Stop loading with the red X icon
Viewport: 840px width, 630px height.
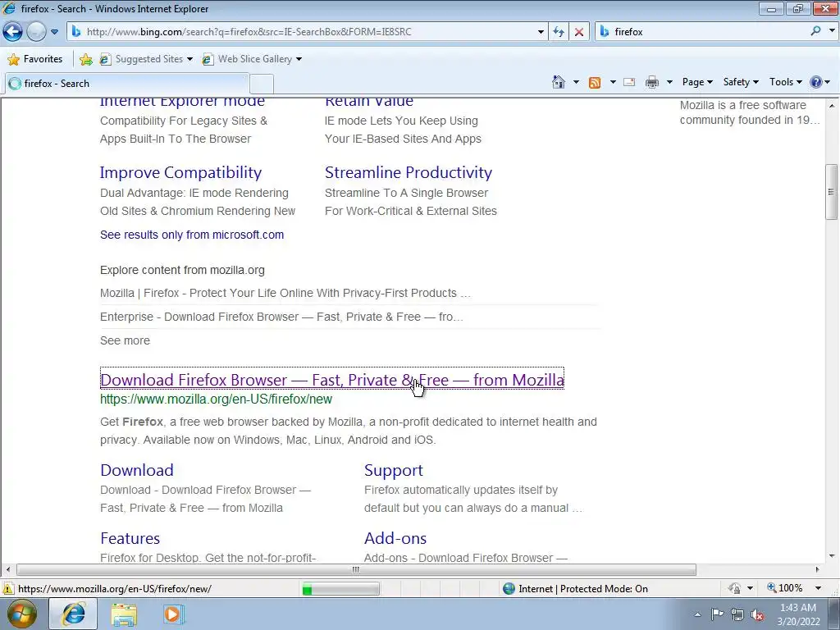tap(578, 32)
